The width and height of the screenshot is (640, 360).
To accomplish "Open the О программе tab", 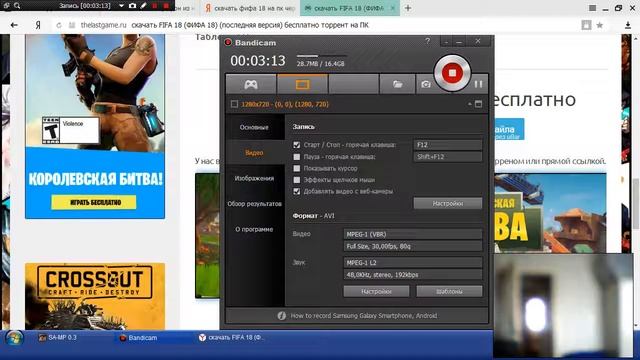I will [254, 229].
